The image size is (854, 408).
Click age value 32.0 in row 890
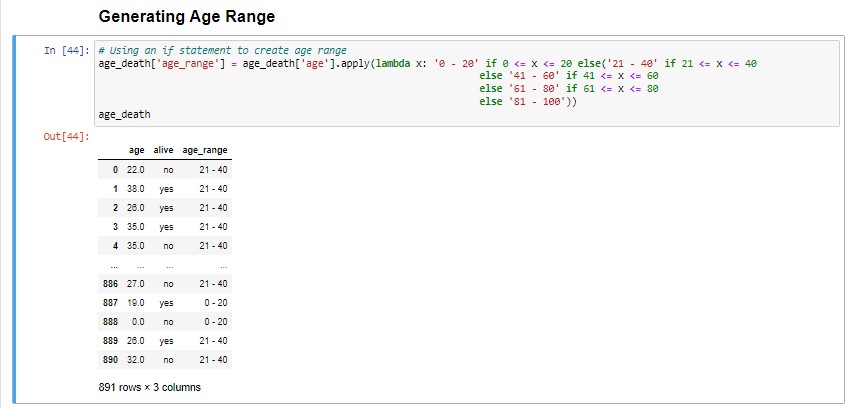pyautogui.click(x=136, y=360)
